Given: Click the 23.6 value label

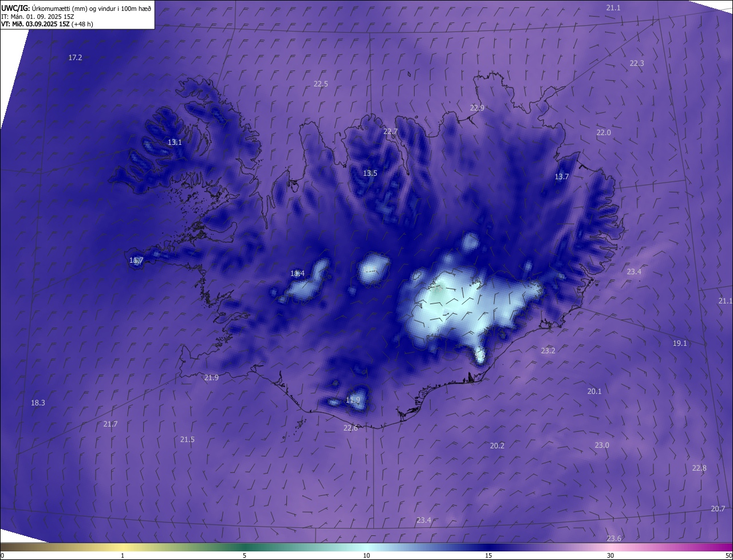Looking at the screenshot, I should (614, 538).
